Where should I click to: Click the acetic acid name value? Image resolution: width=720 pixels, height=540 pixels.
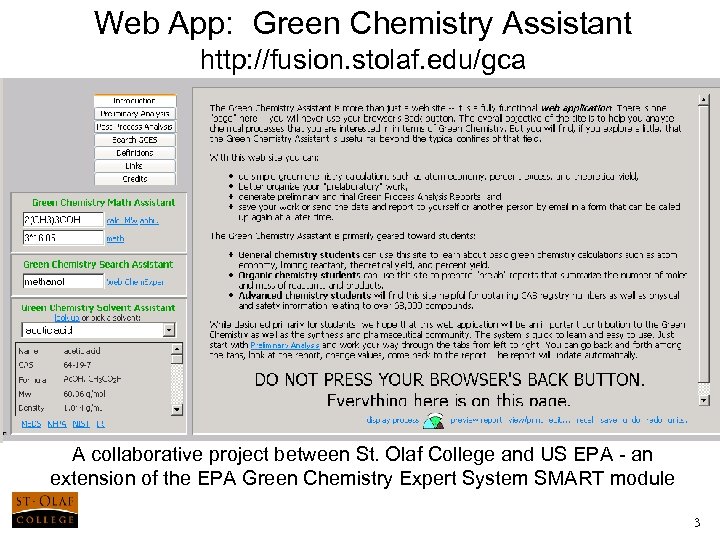[x=82, y=350]
